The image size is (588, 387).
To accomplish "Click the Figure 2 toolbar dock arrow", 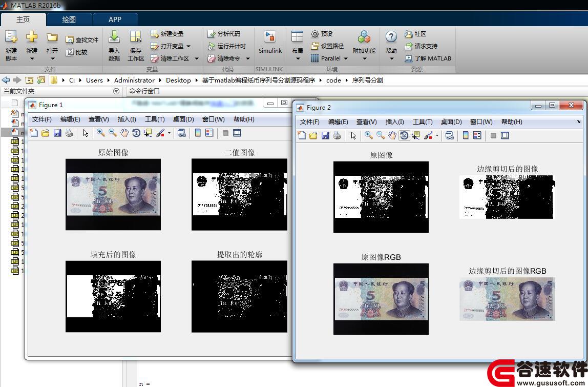I will pos(578,121).
